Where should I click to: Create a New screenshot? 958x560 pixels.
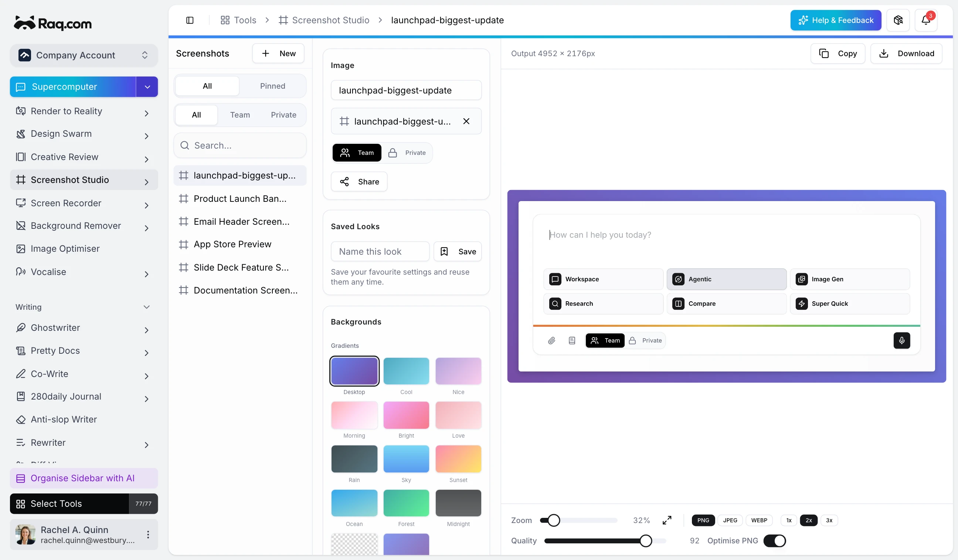coord(278,53)
